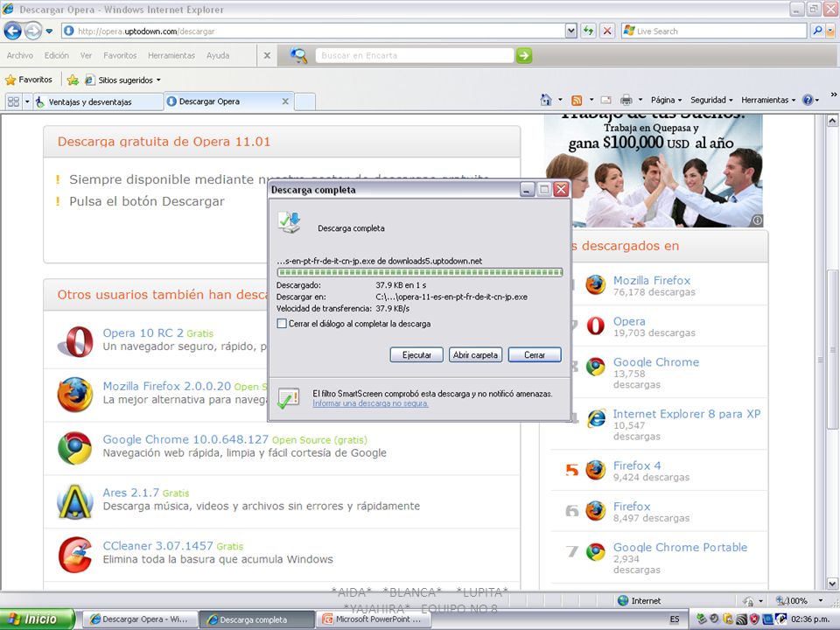Click the Favoritos star button
Image resolution: width=840 pixels, height=630 pixels.
point(29,80)
